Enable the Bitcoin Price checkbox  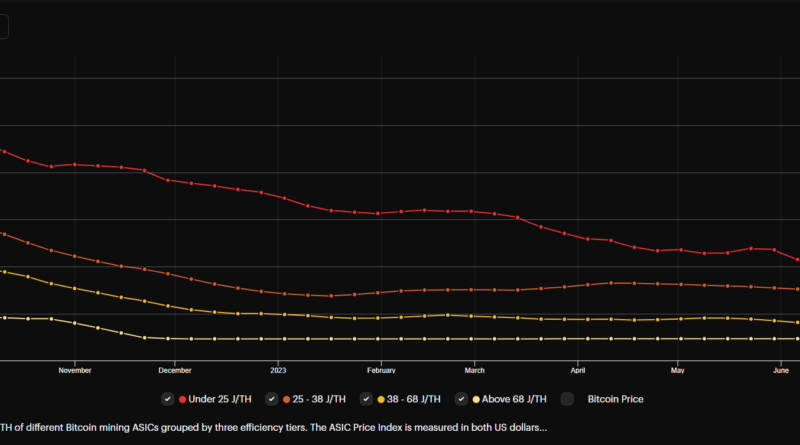tap(567, 399)
